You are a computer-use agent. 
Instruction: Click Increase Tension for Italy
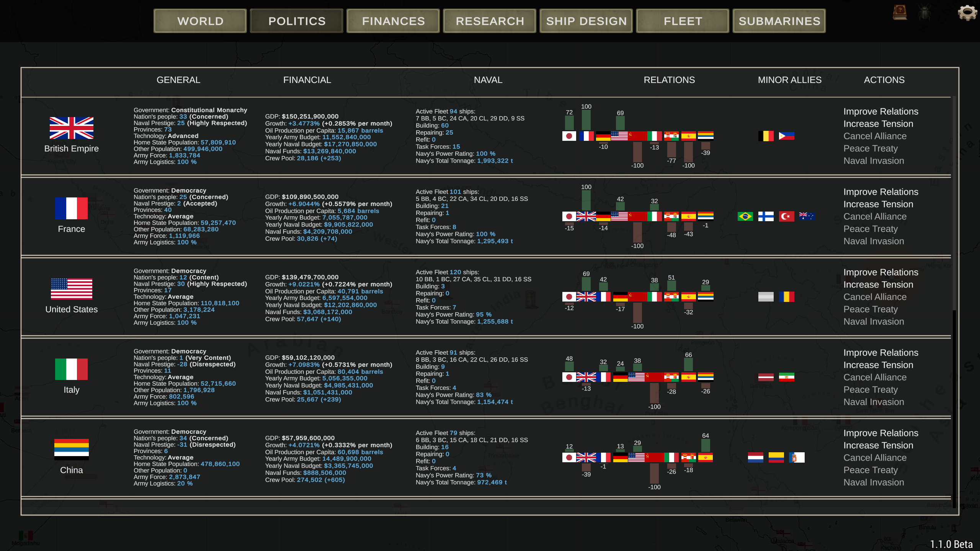[x=878, y=365]
